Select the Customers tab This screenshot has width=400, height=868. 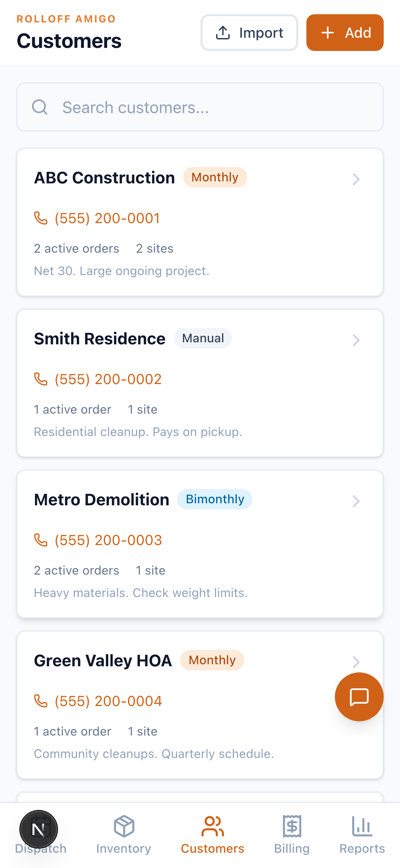coord(212,834)
